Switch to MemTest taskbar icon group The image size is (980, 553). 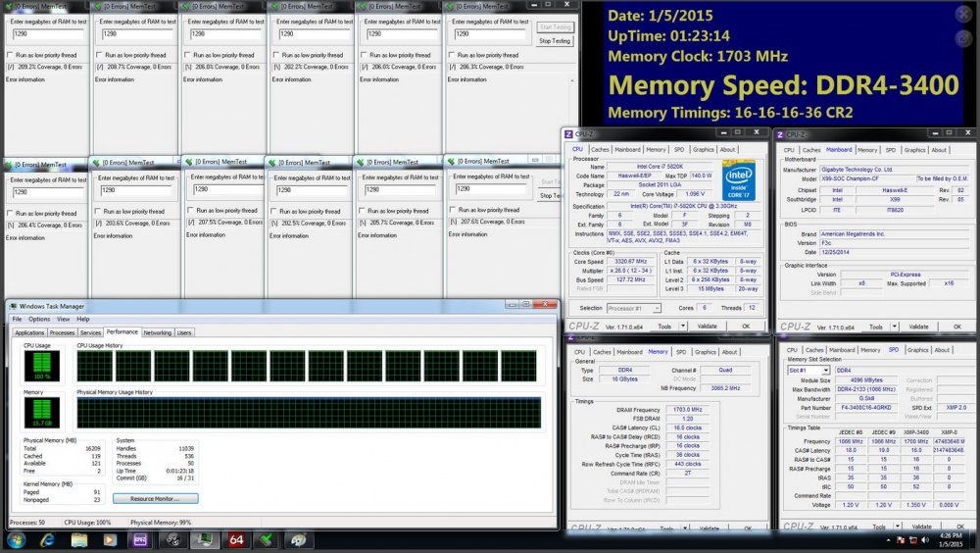267,540
